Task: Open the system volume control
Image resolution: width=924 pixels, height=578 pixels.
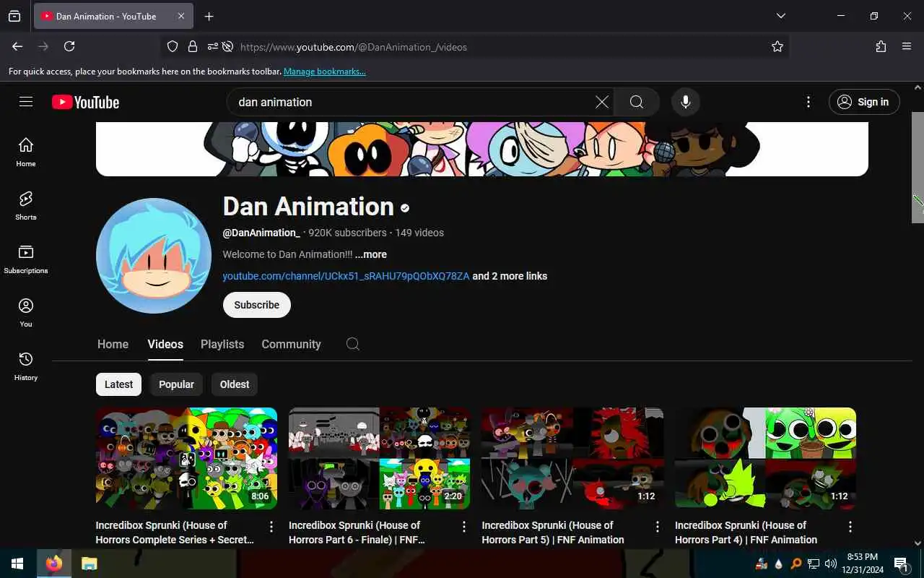Action: click(x=830, y=564)
